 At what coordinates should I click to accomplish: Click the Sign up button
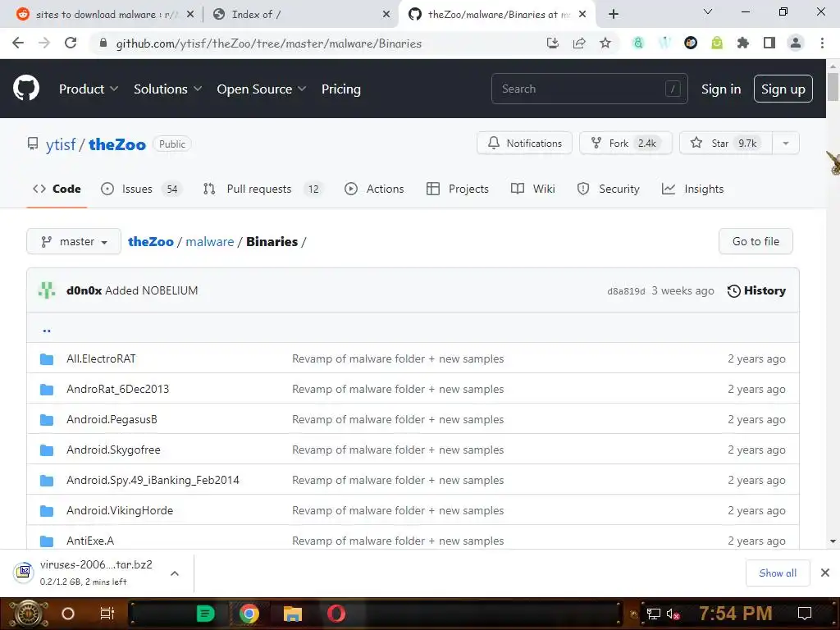[783, 89]
